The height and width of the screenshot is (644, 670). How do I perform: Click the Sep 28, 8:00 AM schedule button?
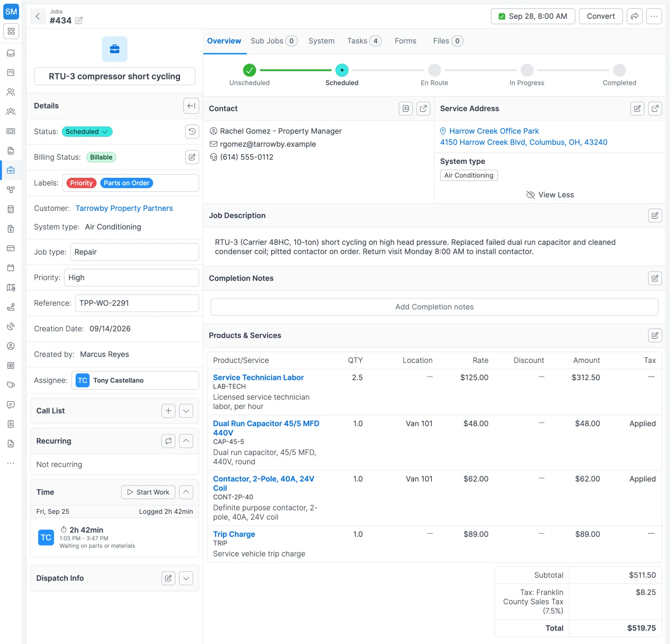[533, 16]
